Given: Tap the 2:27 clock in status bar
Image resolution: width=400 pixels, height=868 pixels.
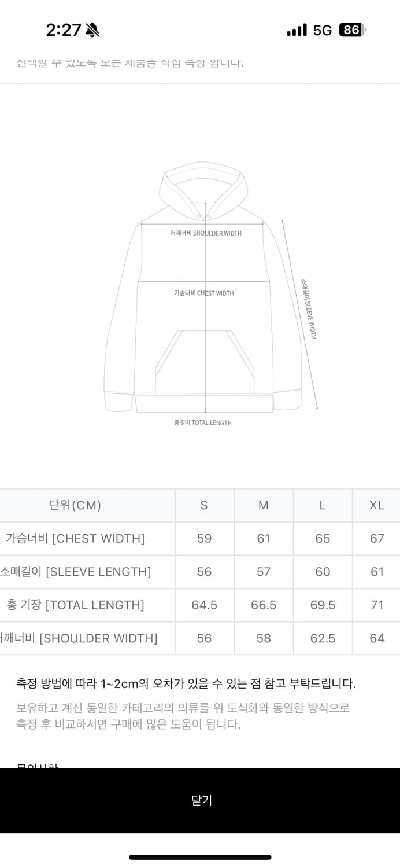Looking at the screenshot, I should (x=64, y=30).
